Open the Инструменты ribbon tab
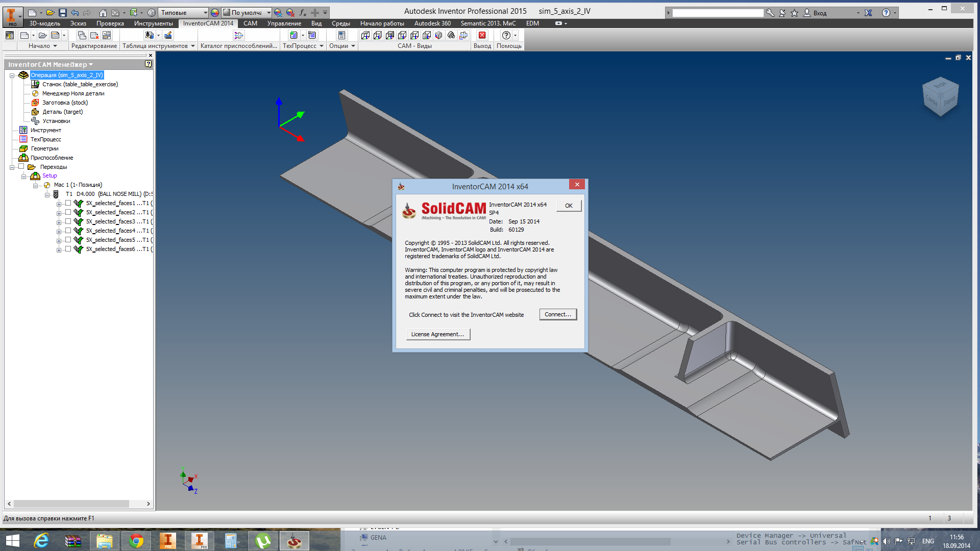This screenshot has width=980, height=551. [153, 23]
